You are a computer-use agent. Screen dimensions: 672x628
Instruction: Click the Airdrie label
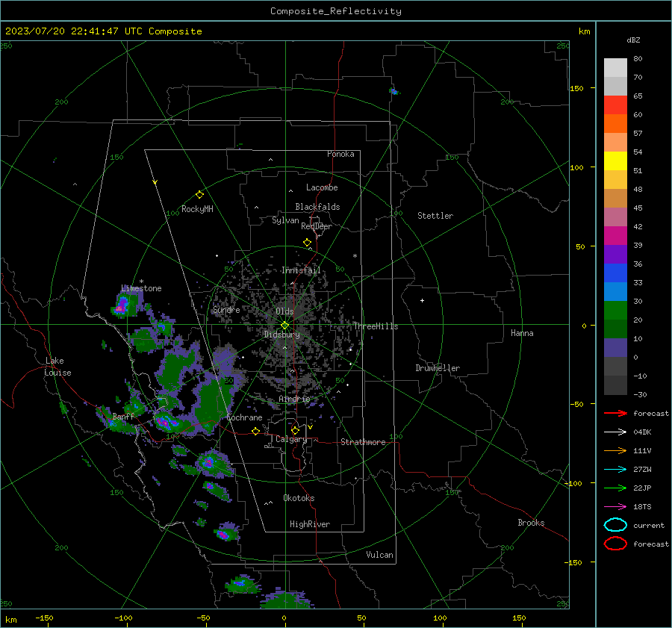(294, 399)
